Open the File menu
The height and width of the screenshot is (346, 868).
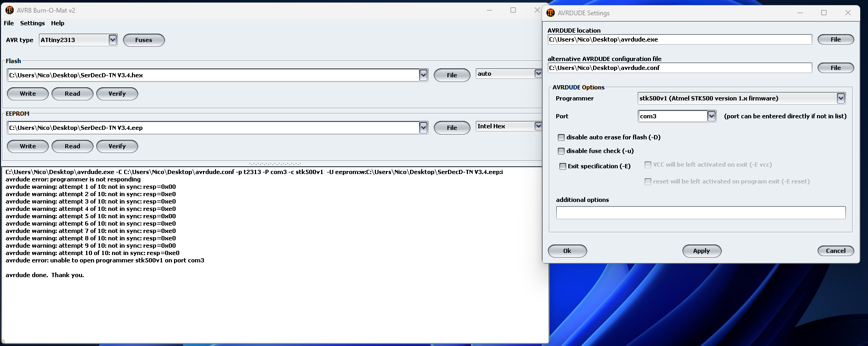[9, 23]
